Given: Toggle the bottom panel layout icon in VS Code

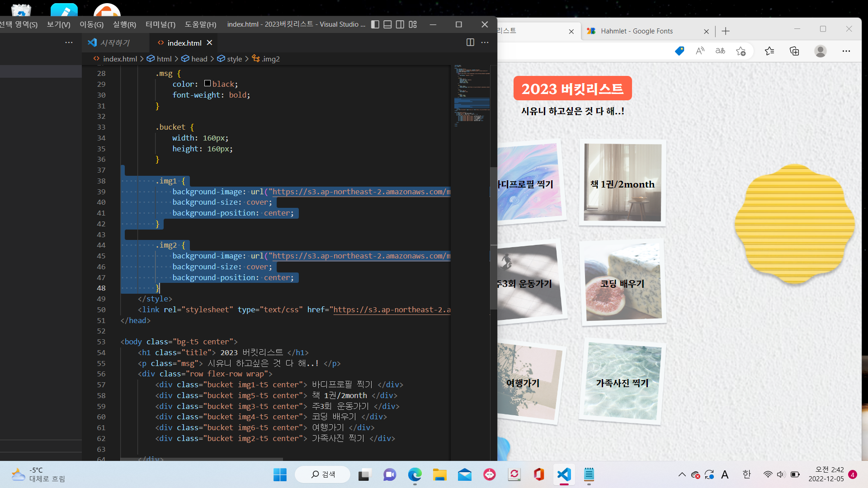Looking at the screenshot, I should [387, 24].
